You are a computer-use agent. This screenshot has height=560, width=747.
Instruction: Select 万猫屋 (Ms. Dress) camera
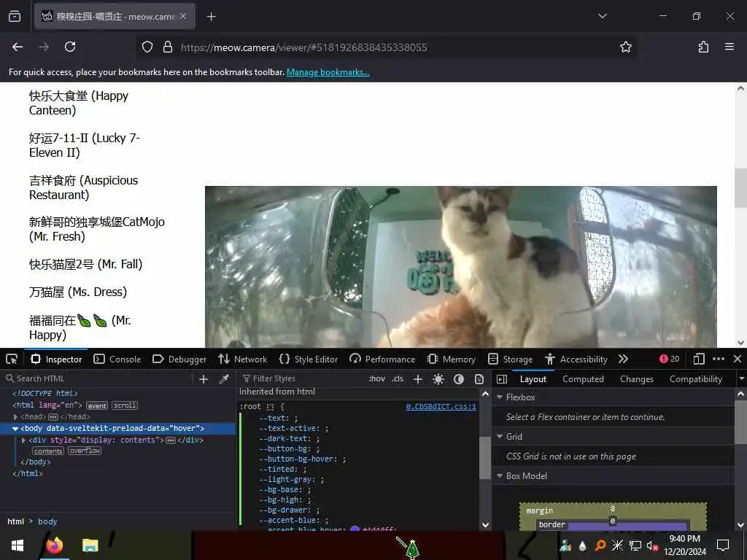[x=78, y=292]
